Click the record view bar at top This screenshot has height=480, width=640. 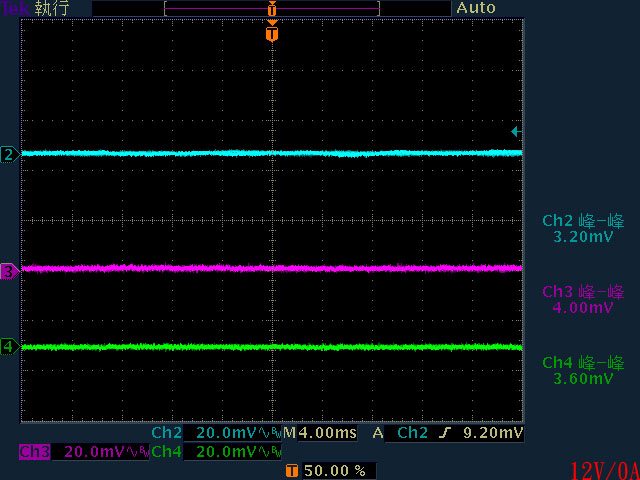coord(272,8)
